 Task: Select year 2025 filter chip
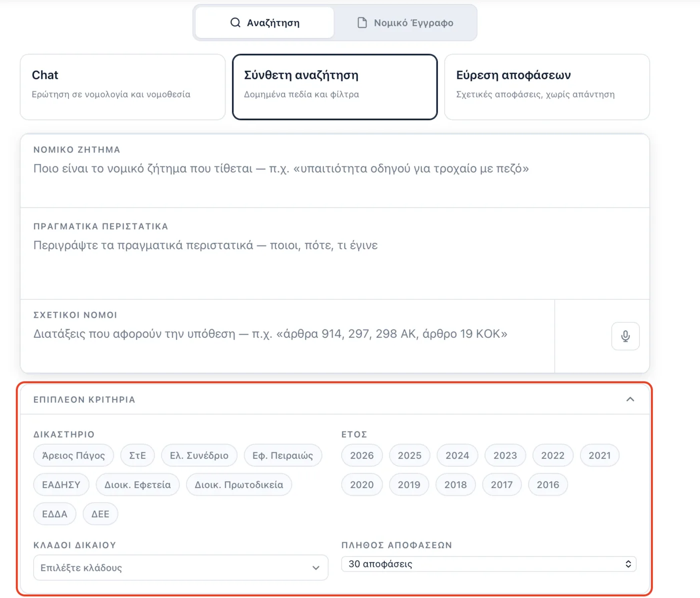(409, 456)
